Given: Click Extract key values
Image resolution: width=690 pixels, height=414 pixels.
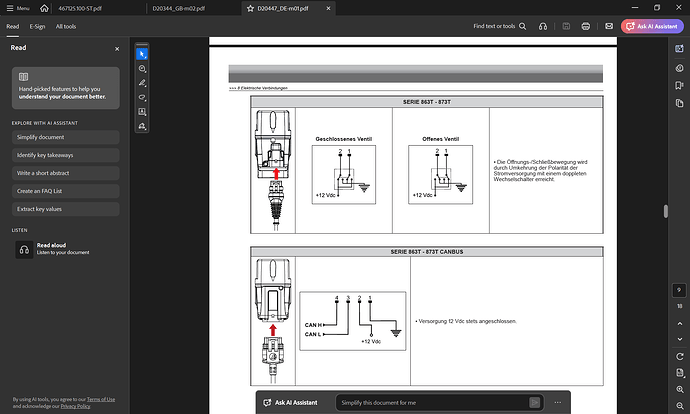Looking at the screenshot, I should click(66, 209).
